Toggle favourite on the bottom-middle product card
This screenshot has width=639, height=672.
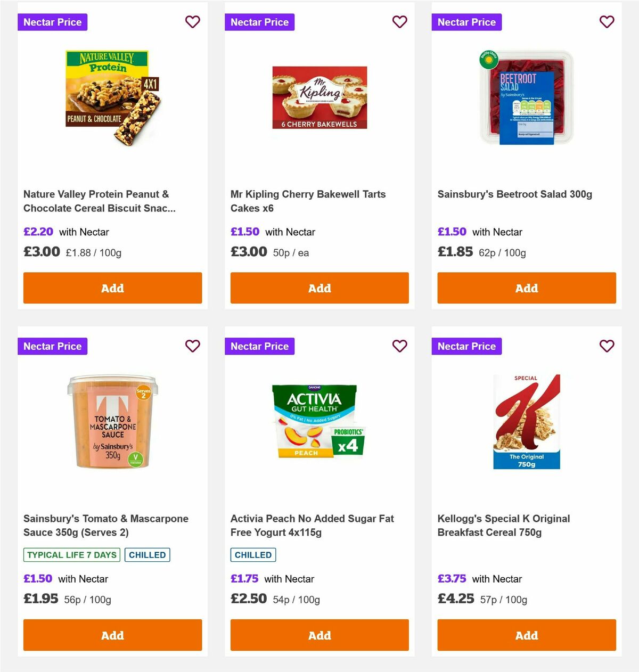399,346
